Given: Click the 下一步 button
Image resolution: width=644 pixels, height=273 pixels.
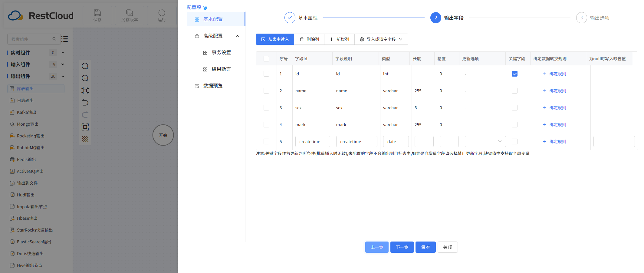Looking at the screenshot, I should pyautogui.click(x=402, y=247).
